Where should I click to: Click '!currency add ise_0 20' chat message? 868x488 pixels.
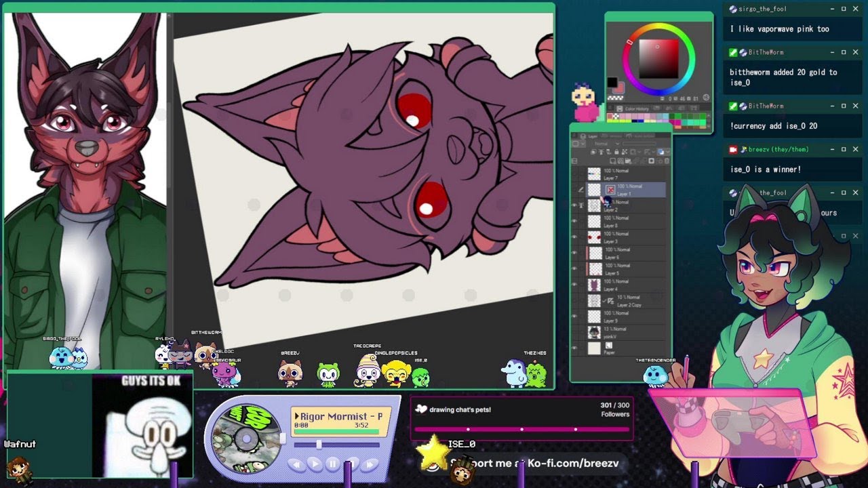pyautogui.click(x=774, y=126)
